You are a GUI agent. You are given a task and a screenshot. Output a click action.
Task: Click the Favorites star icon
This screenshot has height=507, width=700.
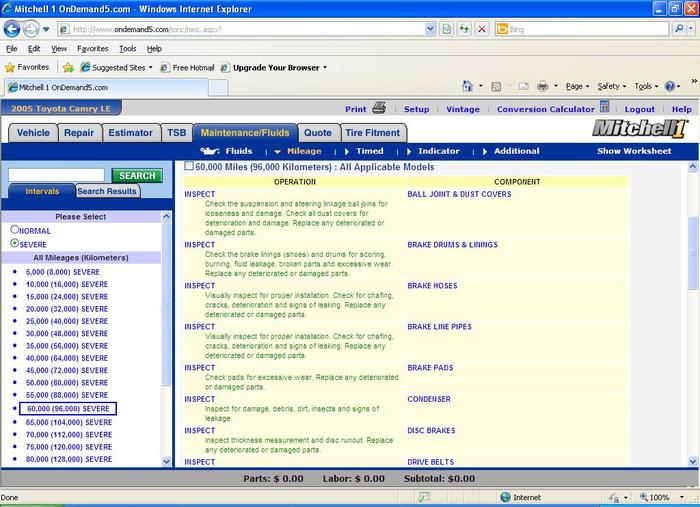10,68
